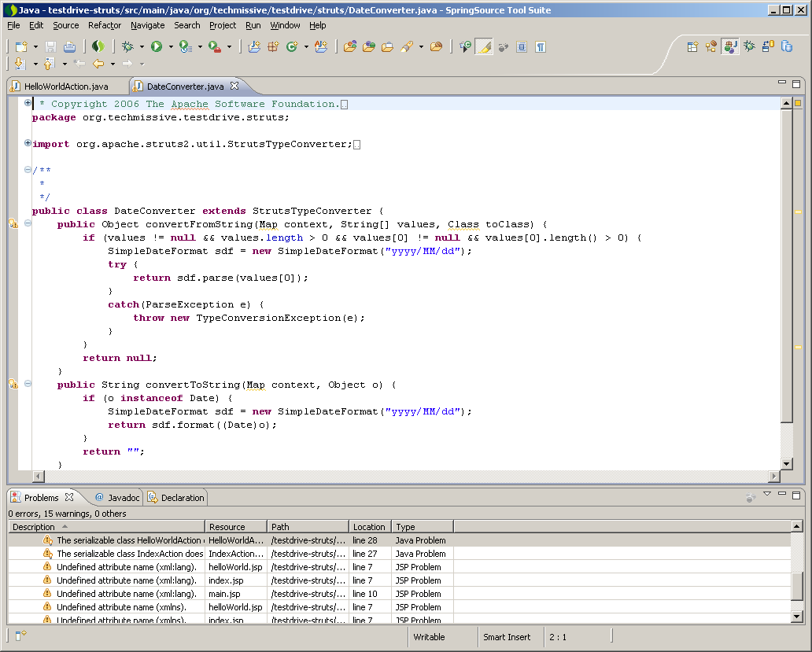Open dropdown arrow beside Search flashlight icon
This screenshot has width=812, height=652.
[421, 47]
